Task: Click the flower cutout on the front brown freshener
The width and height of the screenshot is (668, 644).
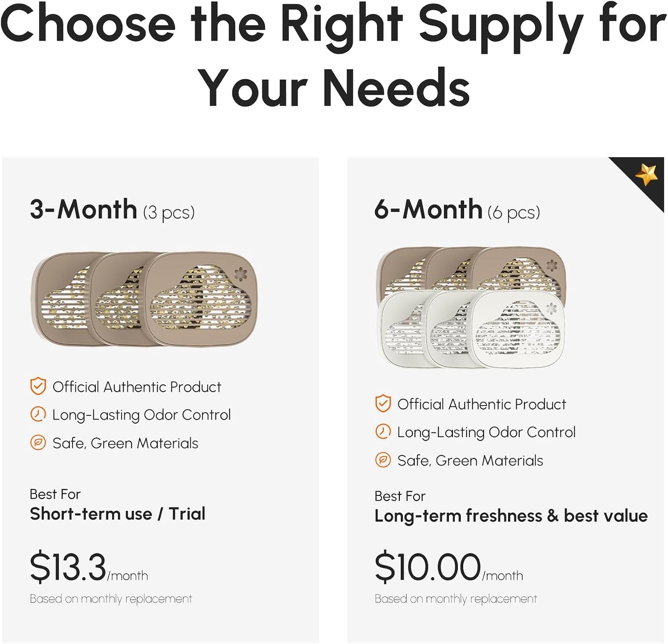Action: coord(240,273)
